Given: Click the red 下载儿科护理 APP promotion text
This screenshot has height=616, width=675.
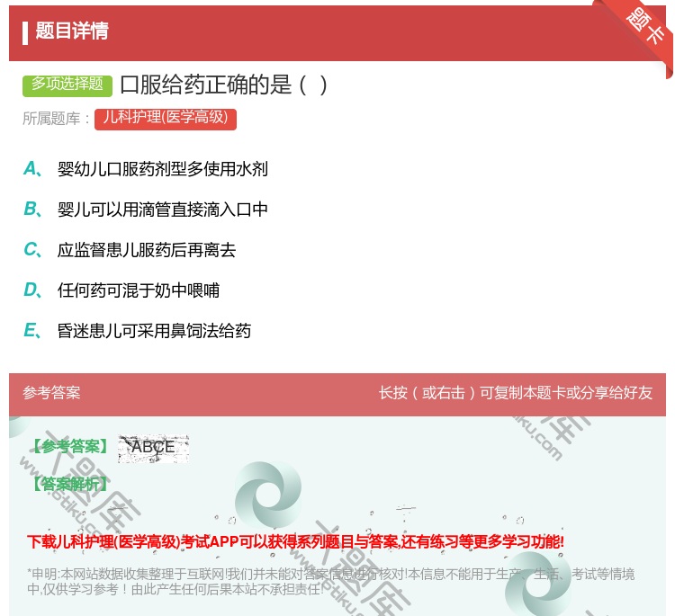Looking at the screenshot, I should point(295,541).
